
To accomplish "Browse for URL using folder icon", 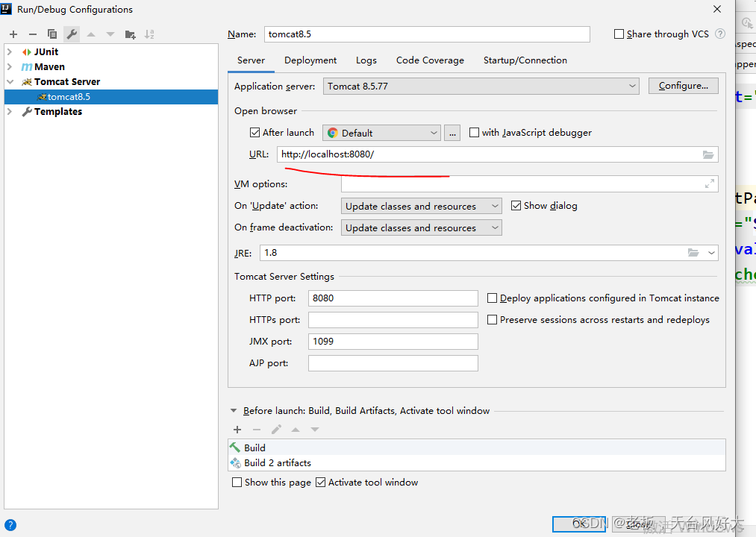I will pos(707,154).
